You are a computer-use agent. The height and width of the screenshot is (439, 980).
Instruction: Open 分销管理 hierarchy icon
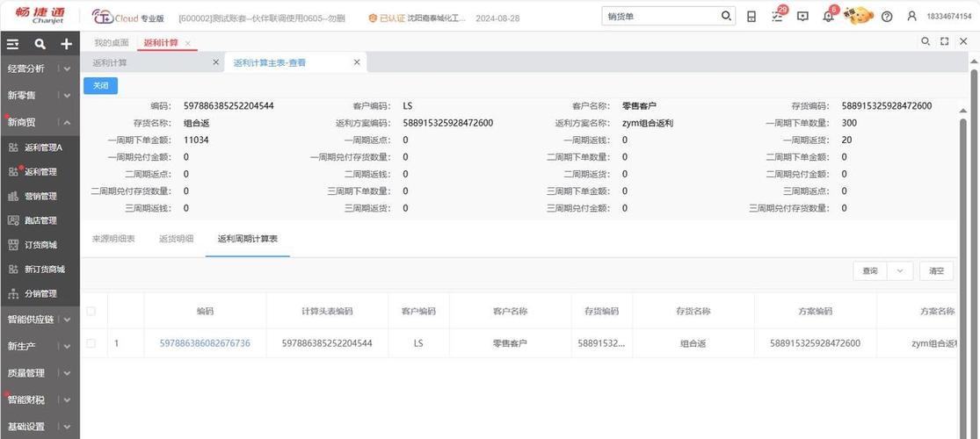pyautogui.click(x=14, y=293)
